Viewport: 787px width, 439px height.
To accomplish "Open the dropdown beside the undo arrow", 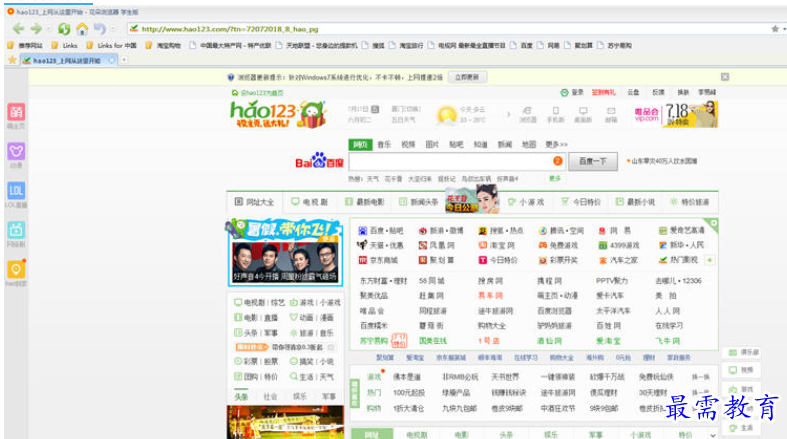I will coord(112,29).
